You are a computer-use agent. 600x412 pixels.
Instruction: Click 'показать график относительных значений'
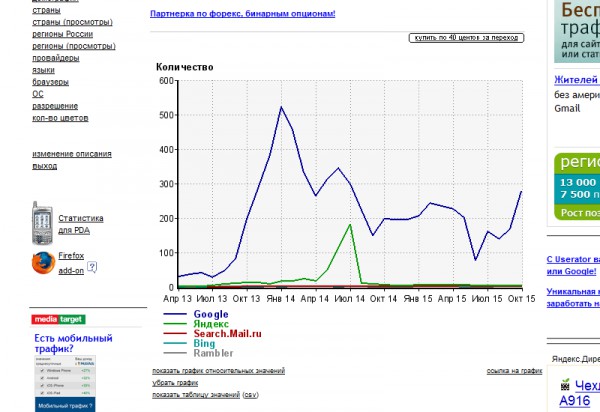click(x=218, y=371)
